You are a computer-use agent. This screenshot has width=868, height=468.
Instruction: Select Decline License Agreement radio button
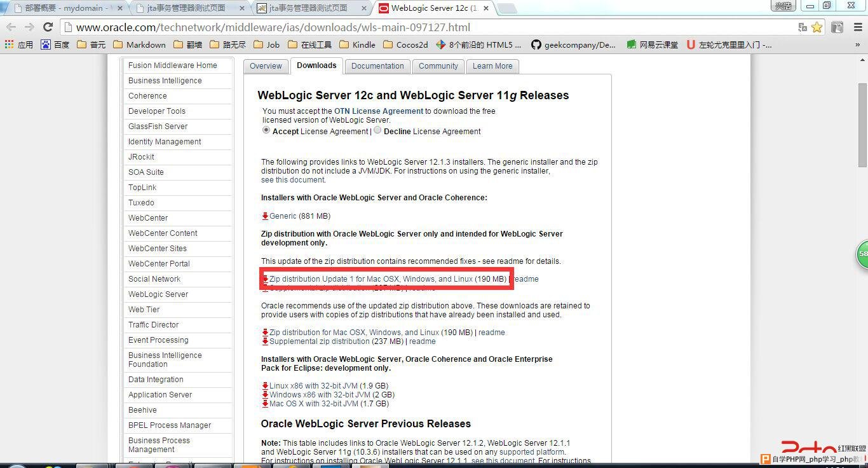[x=377, y=130]
